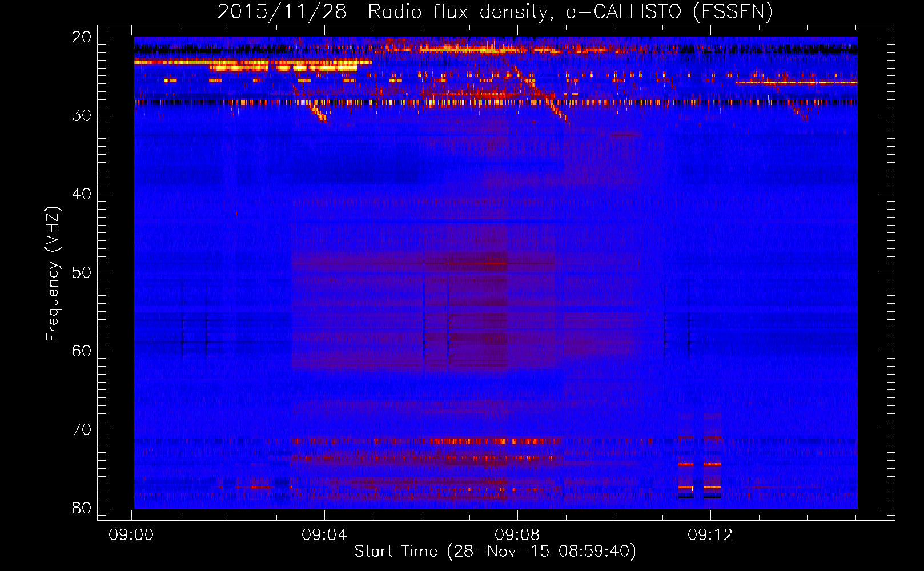Viewport: 924px width, 571px height.
Task: Click the 'Start Time (28-Nov-15 08:59:40)' axis label
Action: click(x=495, y=552)
